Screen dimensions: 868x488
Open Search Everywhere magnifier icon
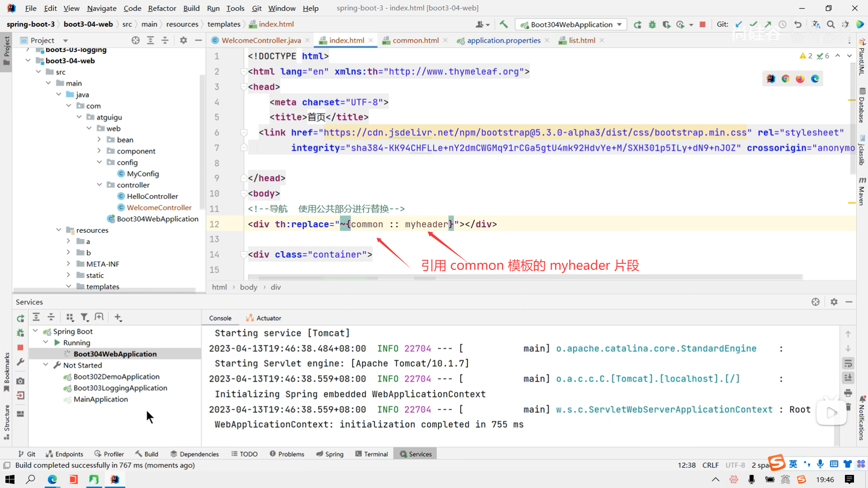[x=830, y=24]
